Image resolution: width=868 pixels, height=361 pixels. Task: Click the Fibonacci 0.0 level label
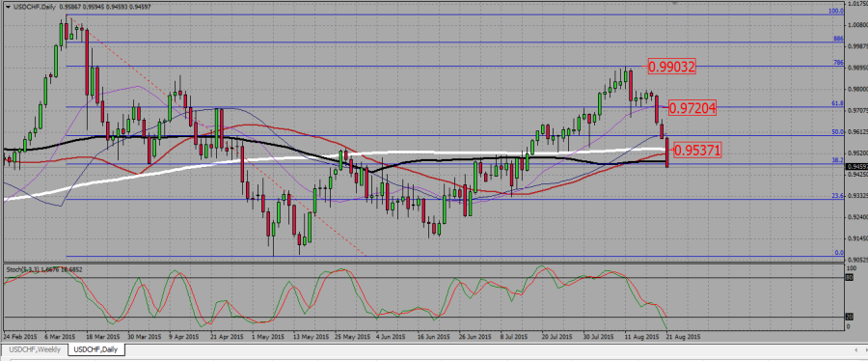[839, 253]
